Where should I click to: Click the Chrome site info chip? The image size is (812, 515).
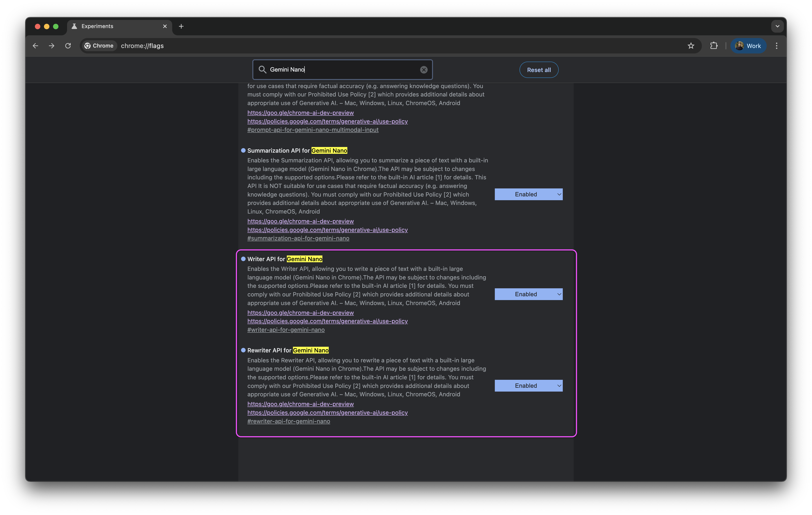coord(99,46)
